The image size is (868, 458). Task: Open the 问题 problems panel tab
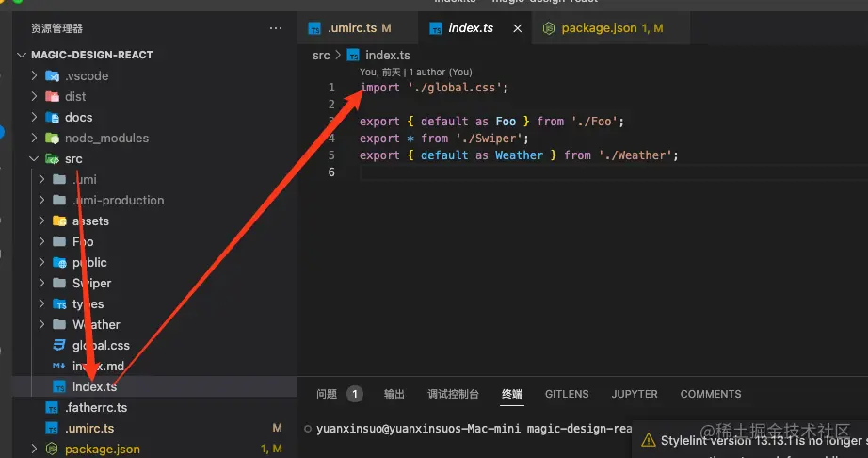pyautogui.click(x=327, y=394)
